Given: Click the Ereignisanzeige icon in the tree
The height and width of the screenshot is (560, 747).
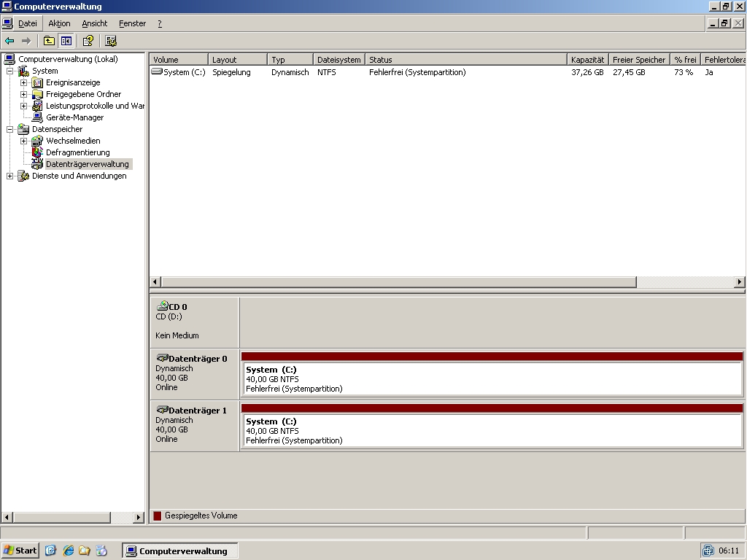Looking at the screenshot, I should pyautogui.click(x=38, y=82).
